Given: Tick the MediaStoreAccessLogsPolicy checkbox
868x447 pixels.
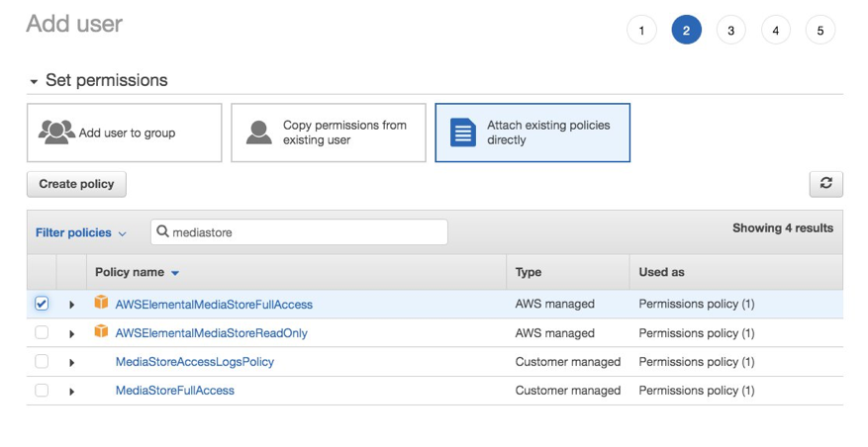Looking at the screenshot, I should [x=42, y=362].
